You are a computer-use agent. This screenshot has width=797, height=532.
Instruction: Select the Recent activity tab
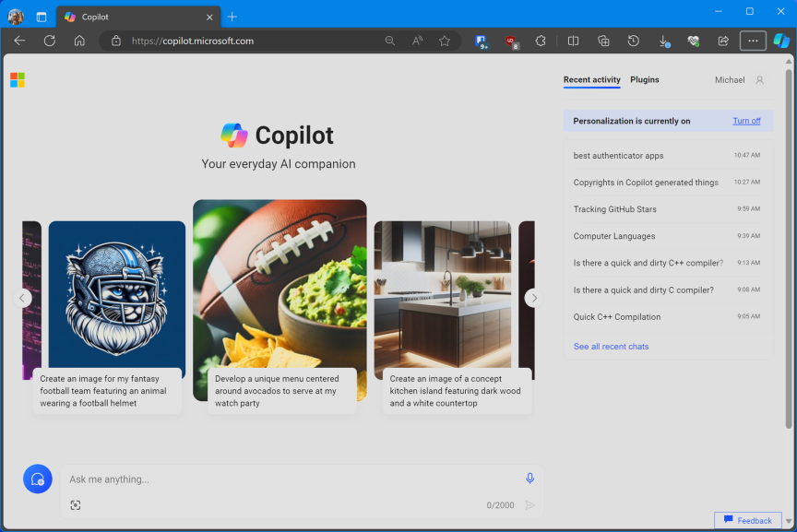(591, 80)
